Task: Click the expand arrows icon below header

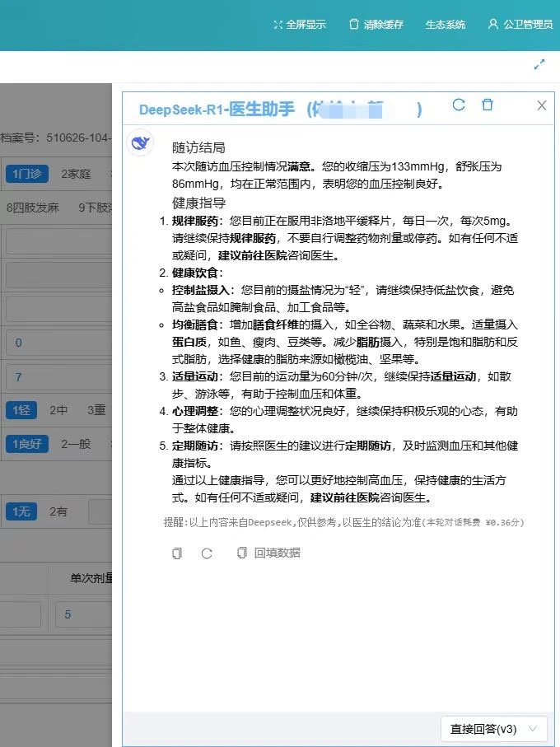Action: click(540, 64)
